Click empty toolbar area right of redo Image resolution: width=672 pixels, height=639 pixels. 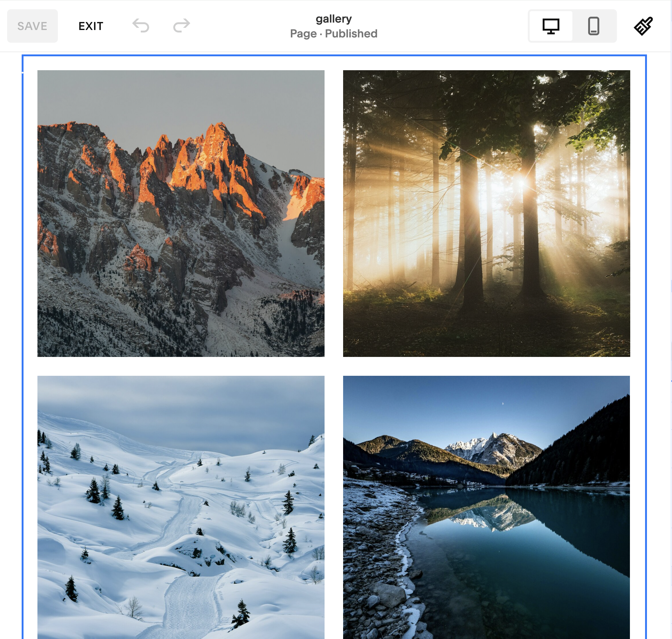click(x=239, y=26)
